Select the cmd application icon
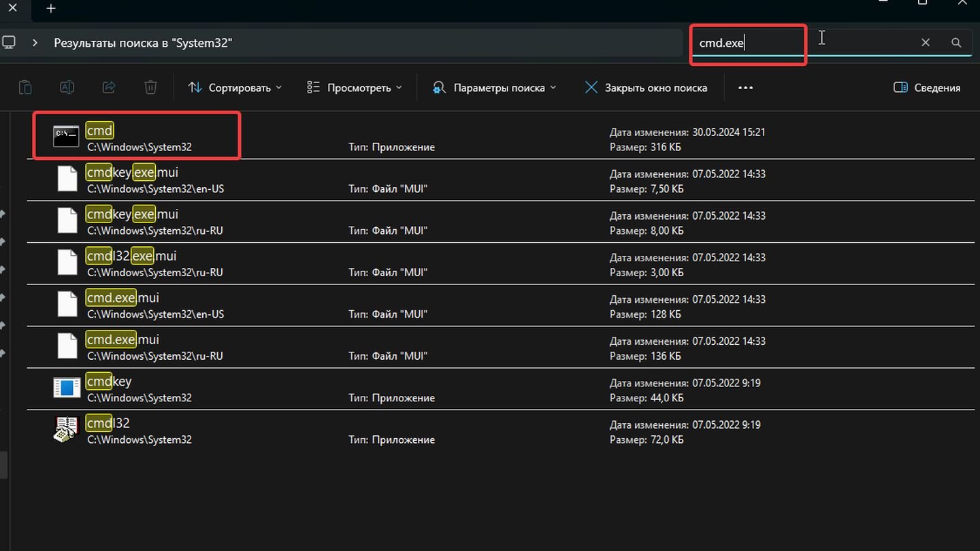This screenshot has width=980, height=551. [x=67, y=137]
